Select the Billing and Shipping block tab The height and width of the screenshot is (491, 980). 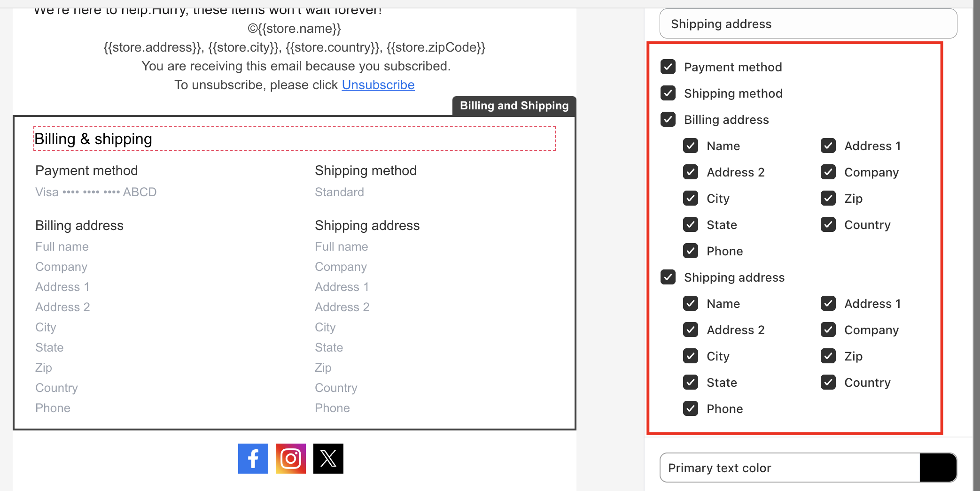click(x=514, y=106)
